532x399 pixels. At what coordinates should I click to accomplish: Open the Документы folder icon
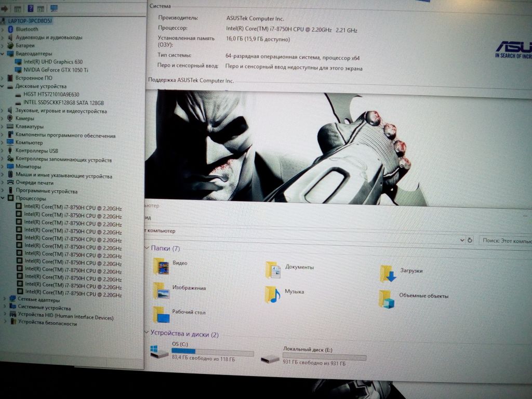click(273, 270)
